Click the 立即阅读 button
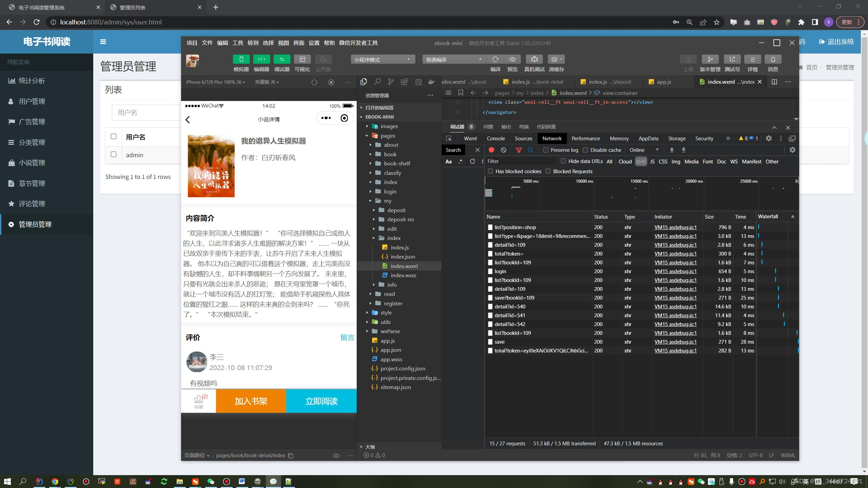This screenshot has width=868, height=488. tap(321, 401)
